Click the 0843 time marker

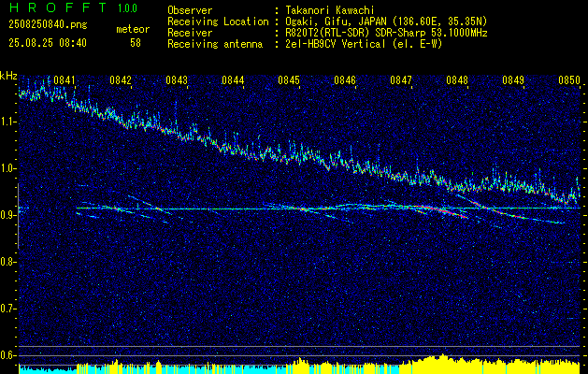177,80
